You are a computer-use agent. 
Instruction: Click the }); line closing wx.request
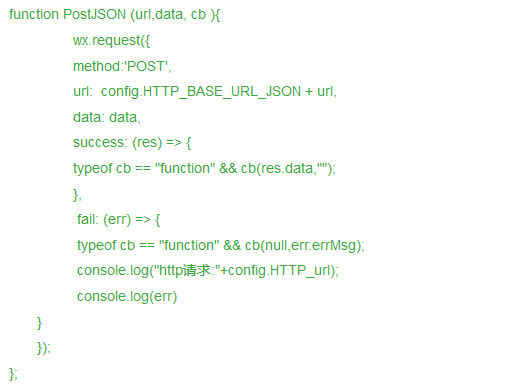43,348
